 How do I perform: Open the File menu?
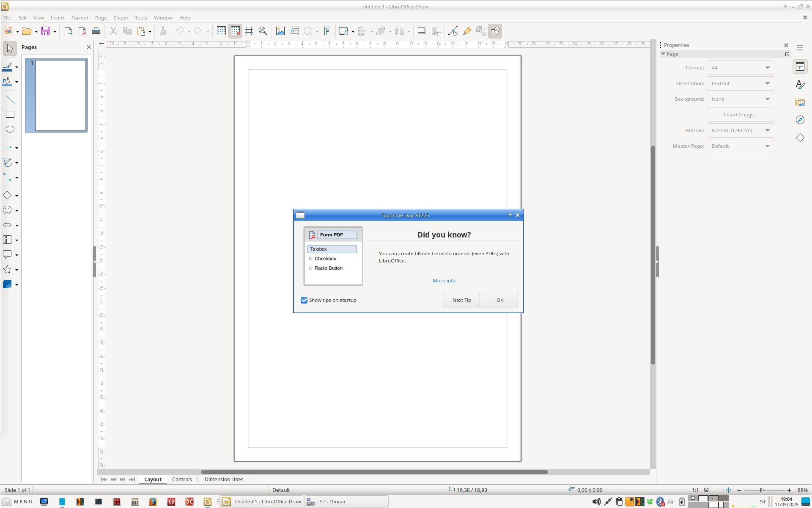pyautogui.click(x=7, y=18)
